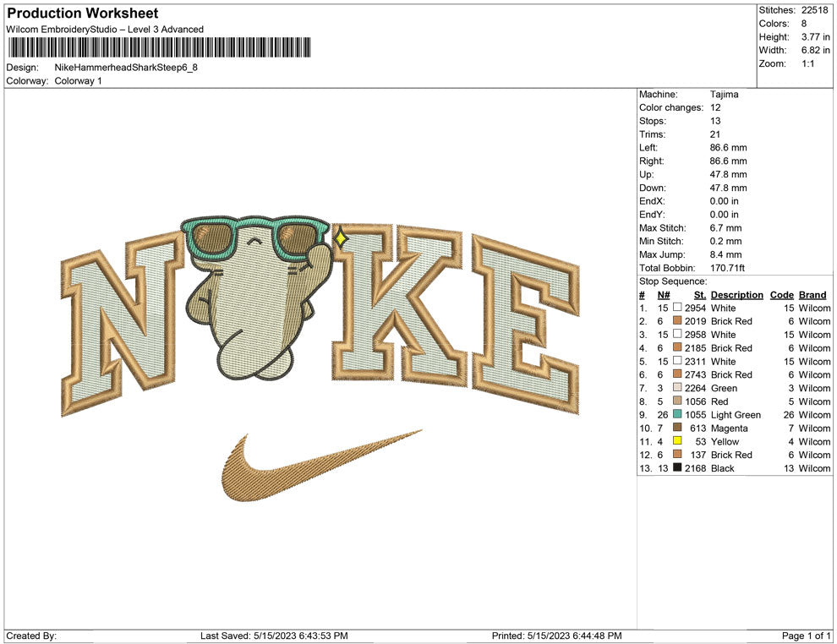Select the Code column header
This screenshot has width=837, height=644.
781,295
